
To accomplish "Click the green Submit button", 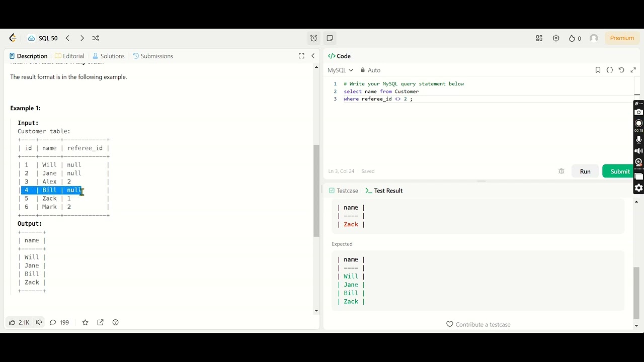I will [618, 171].
